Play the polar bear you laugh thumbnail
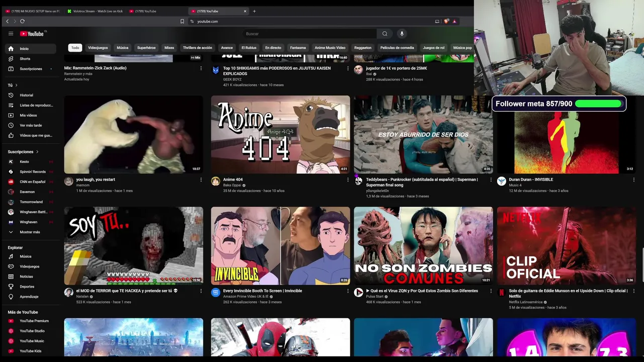Viewport: 644px width, 362px height. 133,135
